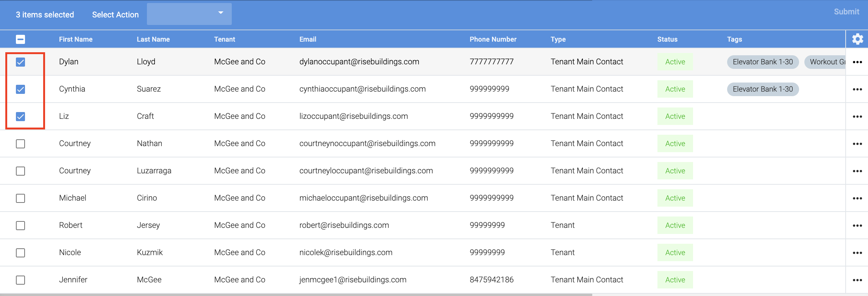
Task: Select the checkbox for Courtney Nathan
Action: (x=20, y=144)
